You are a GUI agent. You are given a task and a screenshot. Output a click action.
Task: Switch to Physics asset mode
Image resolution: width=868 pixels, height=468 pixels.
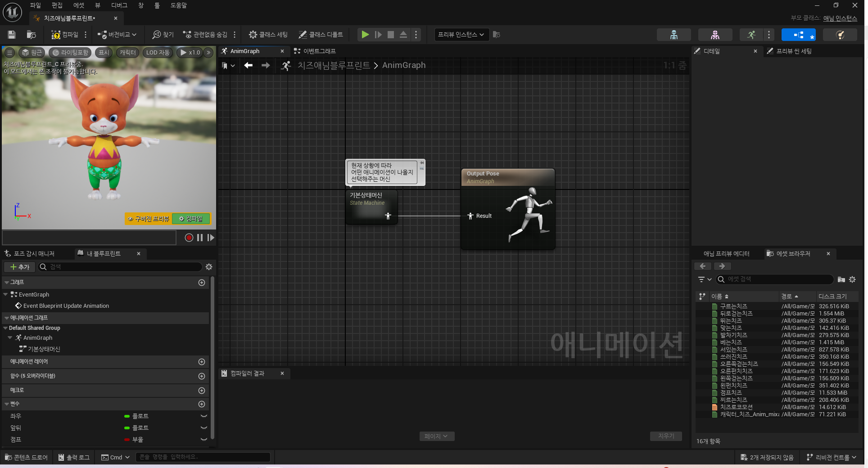(840, 35)
